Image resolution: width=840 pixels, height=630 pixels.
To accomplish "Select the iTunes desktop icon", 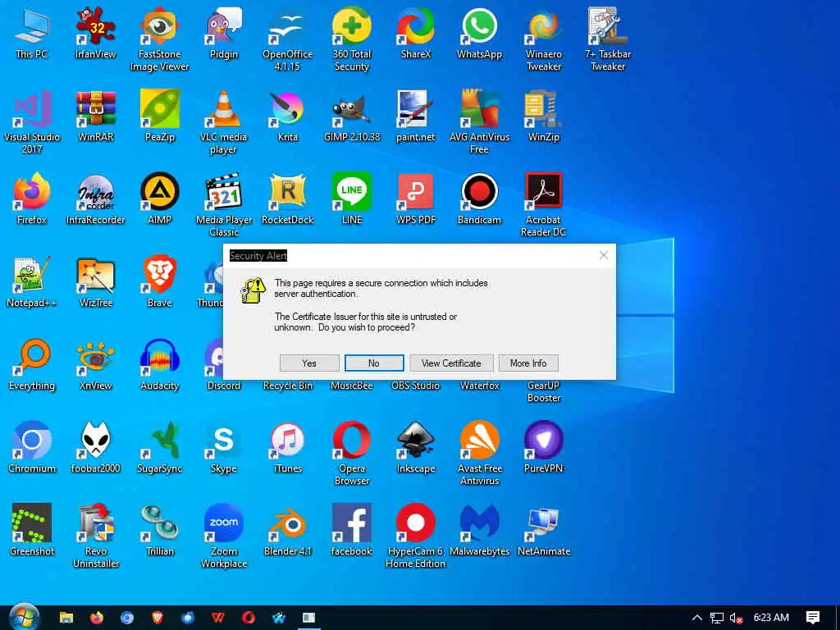I will [x=288, y=447].
